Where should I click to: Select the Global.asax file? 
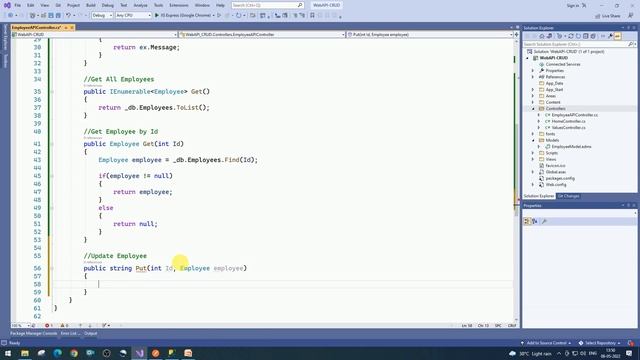click(556, 172)
